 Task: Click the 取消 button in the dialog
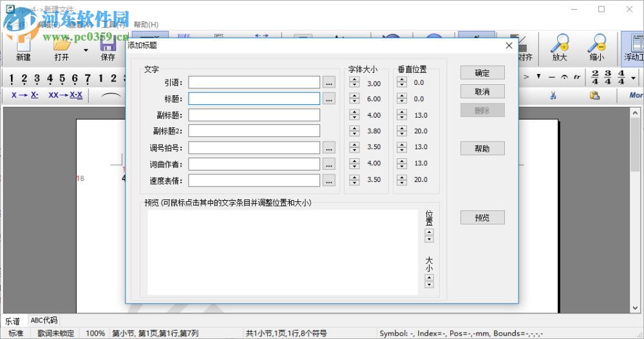pos(482,91)
